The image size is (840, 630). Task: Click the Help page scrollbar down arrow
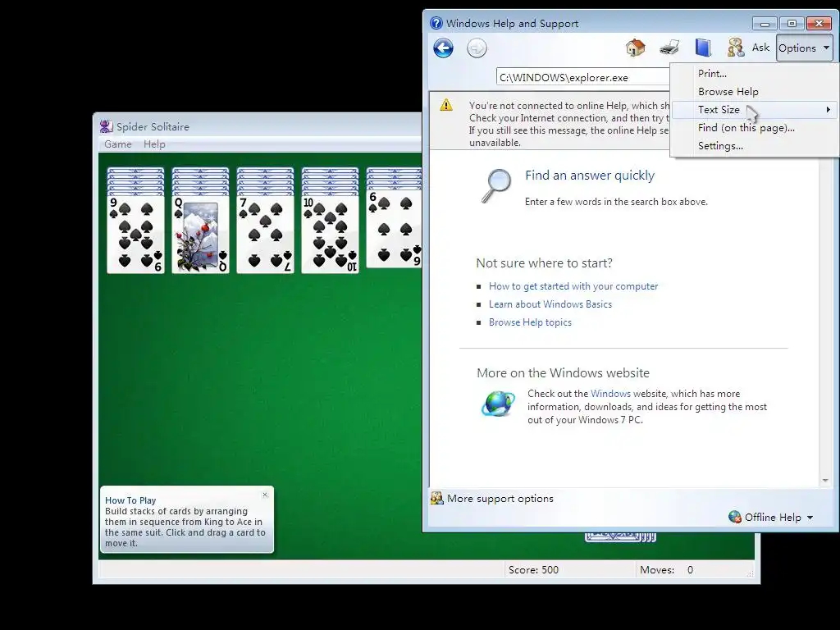825,481
